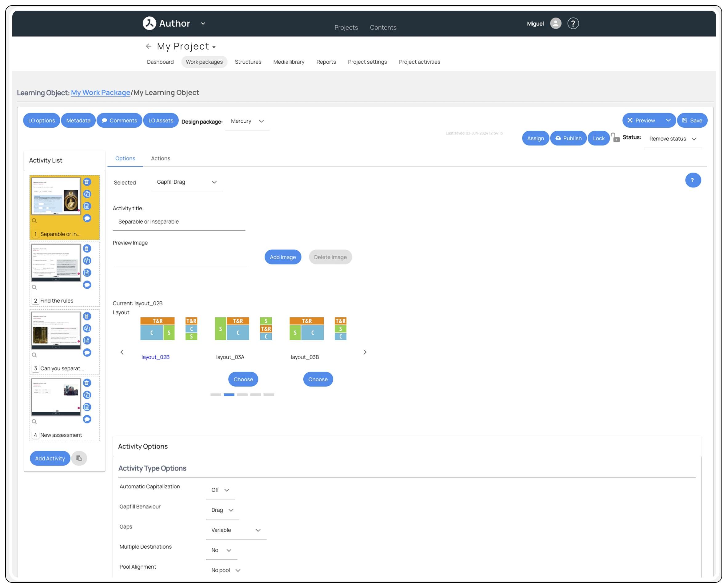
Task: Open the Remove status dropdown
Action: click(x=673, y=139)
